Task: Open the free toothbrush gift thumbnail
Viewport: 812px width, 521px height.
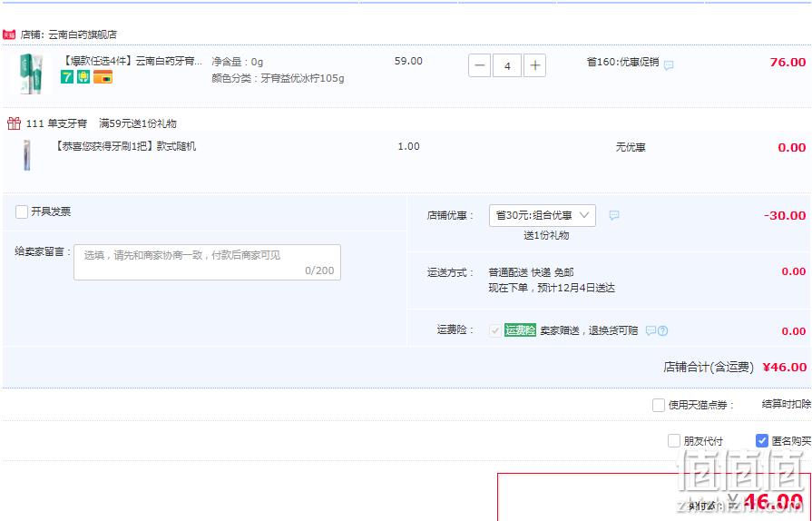Action: click(27, 155)
